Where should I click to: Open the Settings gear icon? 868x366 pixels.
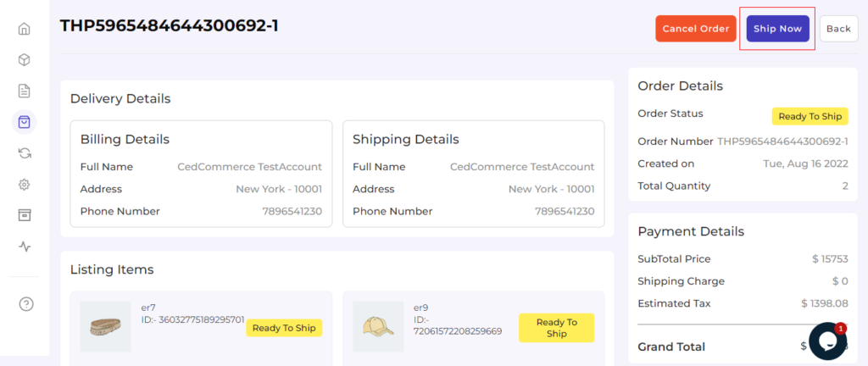coord(25,185)
